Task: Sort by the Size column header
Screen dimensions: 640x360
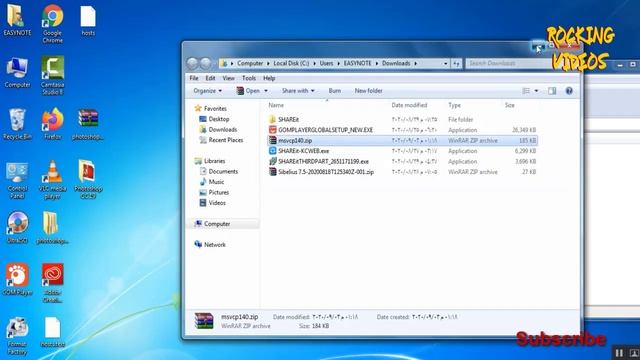Action: click(x=509, y=105)
